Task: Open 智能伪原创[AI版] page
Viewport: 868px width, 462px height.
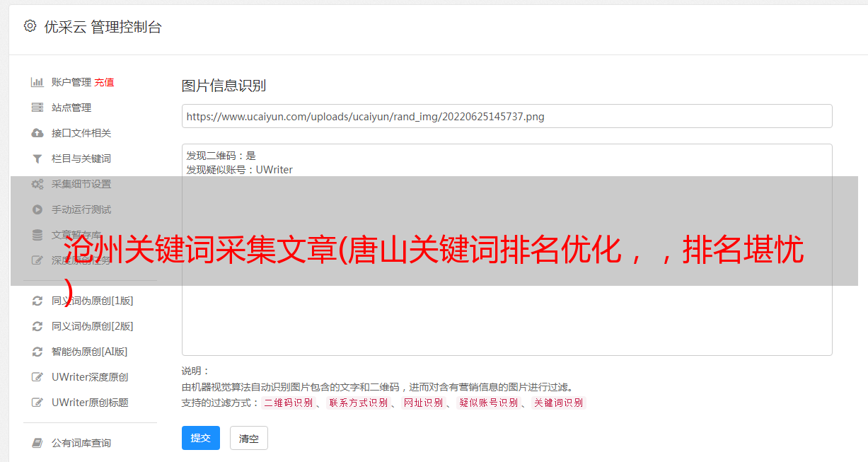Action: click(89, 352)
